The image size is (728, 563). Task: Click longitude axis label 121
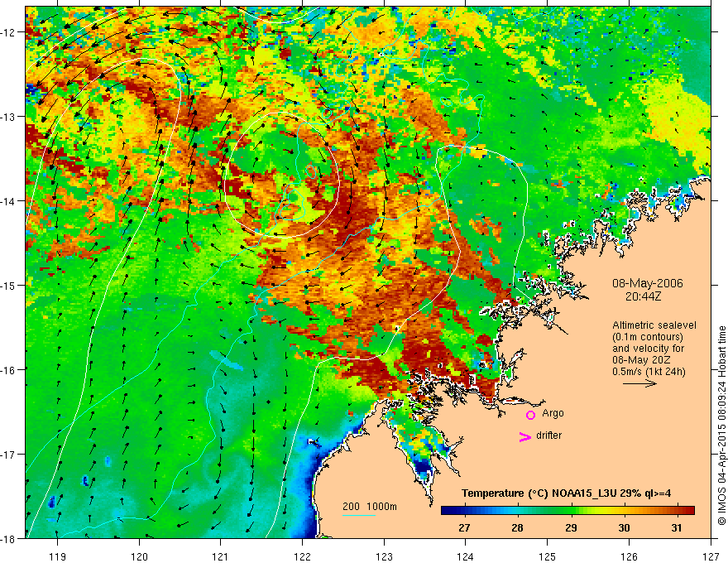click(x=221, y=557)
